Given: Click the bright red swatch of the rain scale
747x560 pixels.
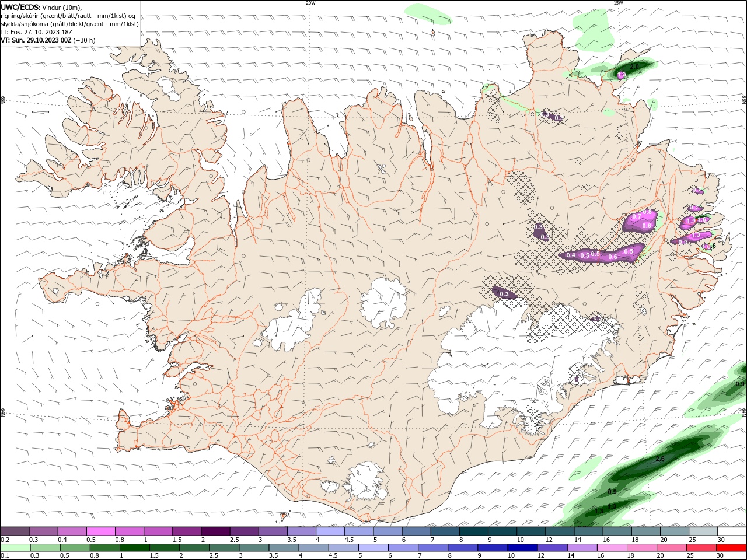Looking at the screenshot, I should pos(732,548).
